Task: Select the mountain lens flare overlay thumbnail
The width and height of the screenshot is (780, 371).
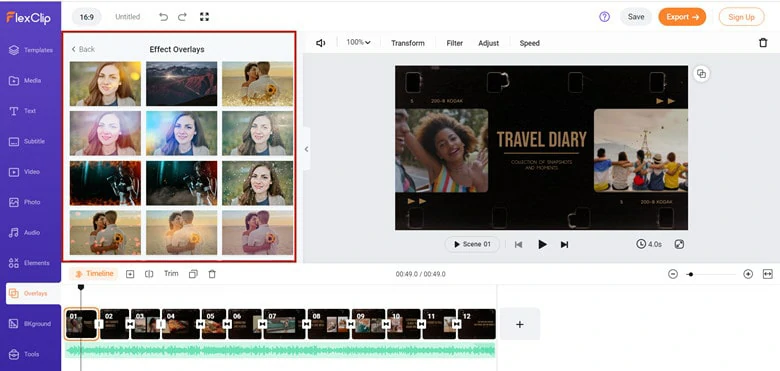Action: click(x=182, y=84)
